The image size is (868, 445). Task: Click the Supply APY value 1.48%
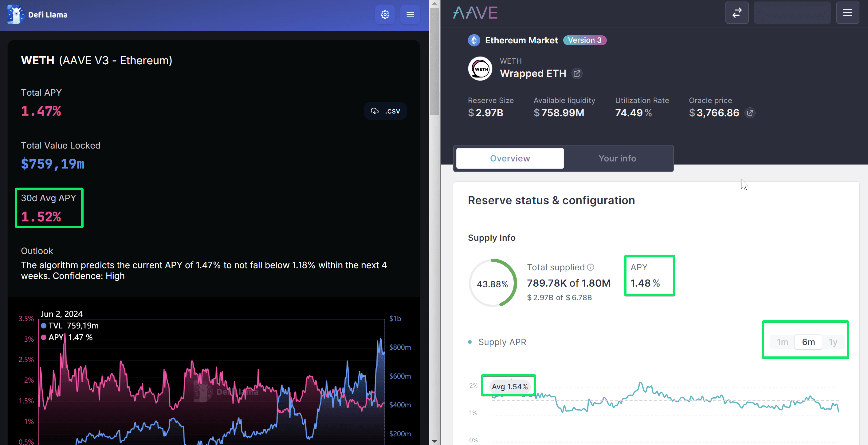(645, 283)
